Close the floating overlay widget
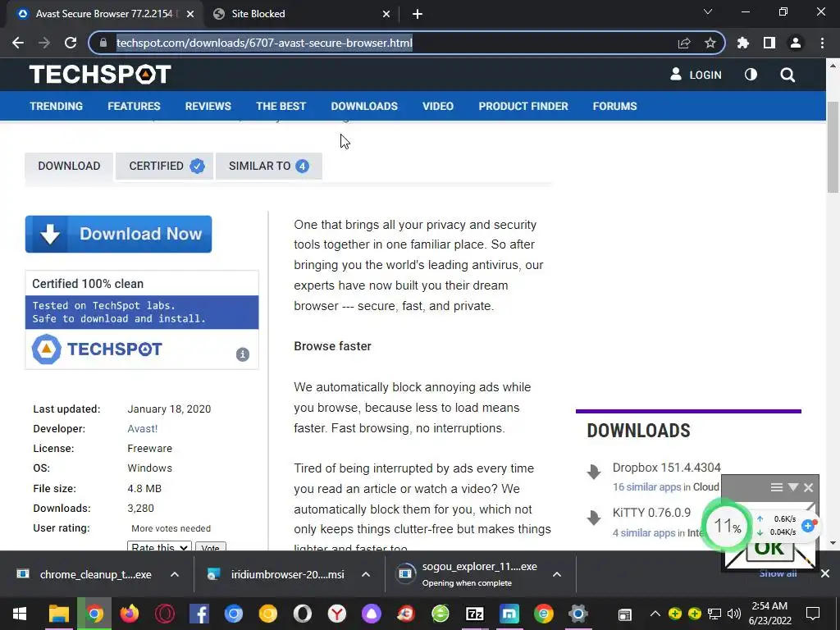The height and width of the screenshot is (630, 840). point(808,487)
